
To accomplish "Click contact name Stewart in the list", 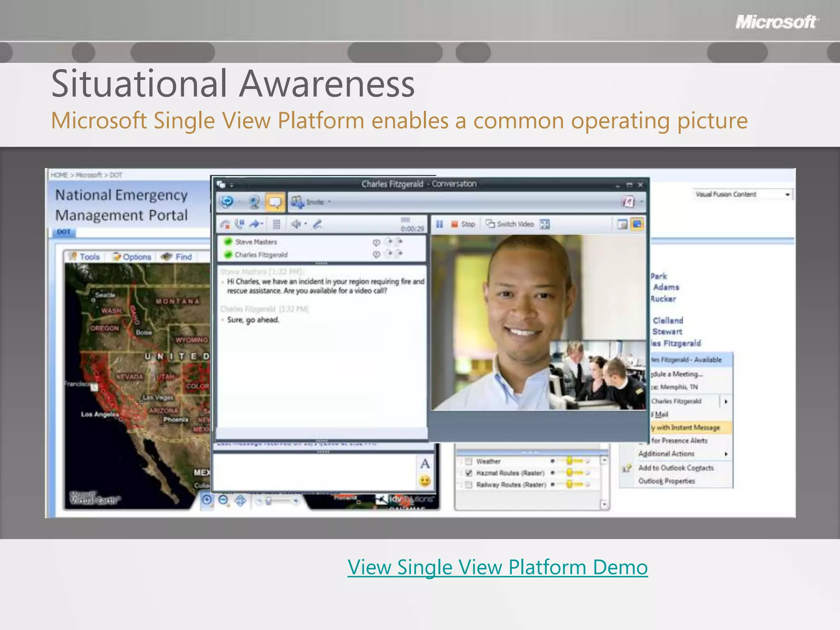I will click(667, 331).
